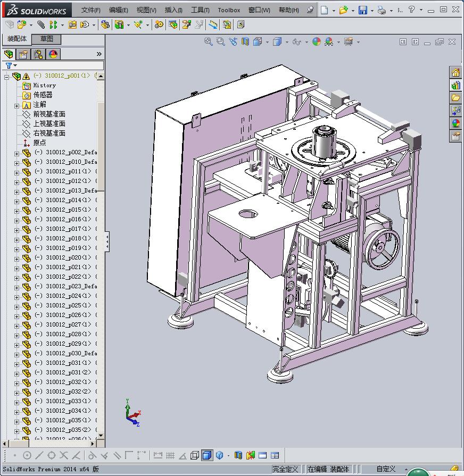Click the Edit Appearance color sphere icon
The image size is (464, 476).
pos(317,41)
